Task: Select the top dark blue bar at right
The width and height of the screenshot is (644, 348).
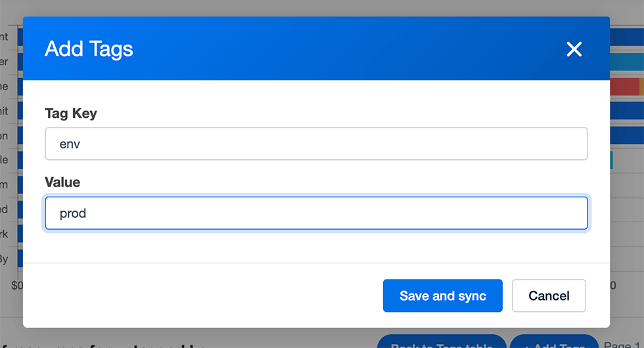Action: click(627, 37)
